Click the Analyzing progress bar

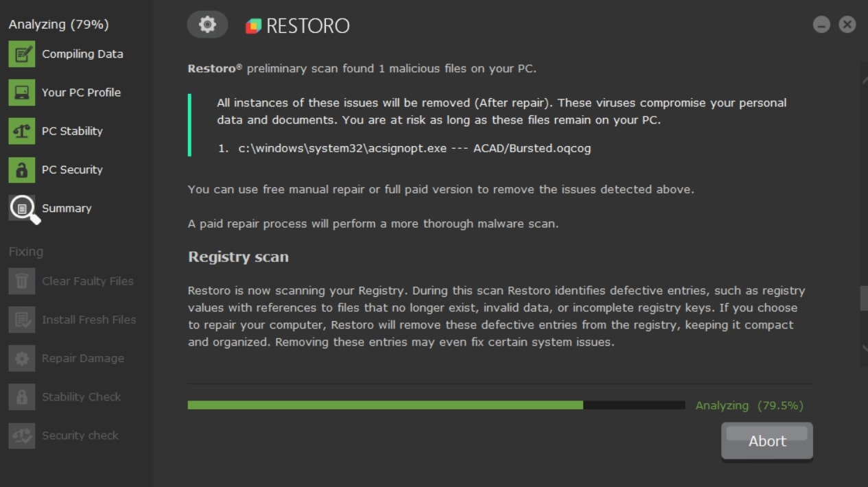point(436,405)
